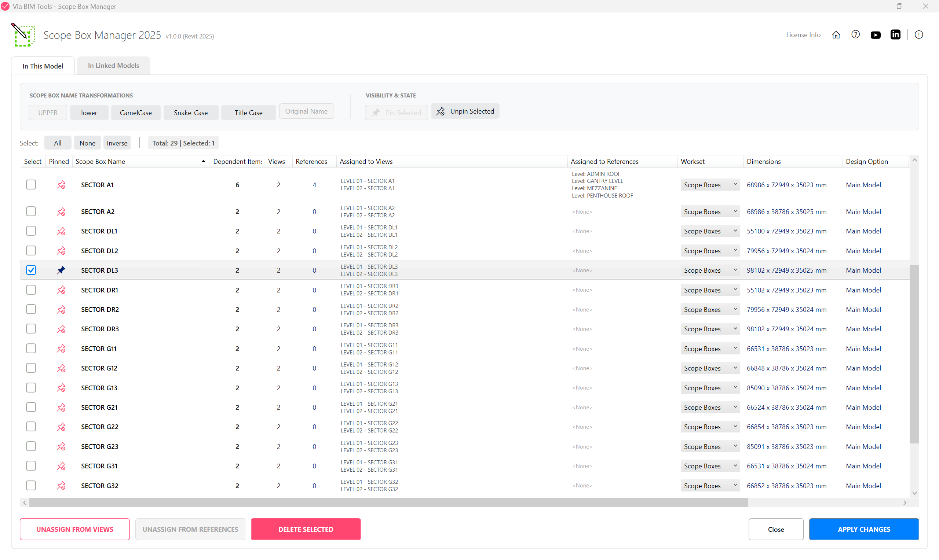Click the Scope Box Manager logo icon

coord(24,35)
